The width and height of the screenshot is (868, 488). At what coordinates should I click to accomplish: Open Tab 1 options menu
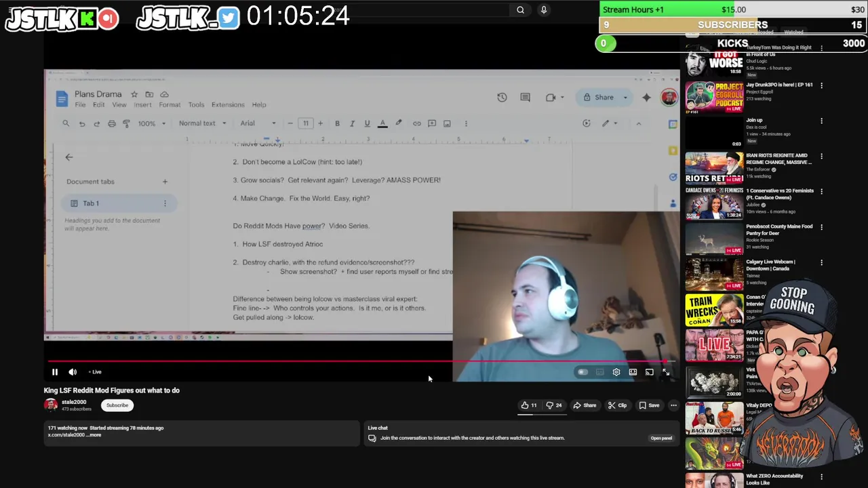[x=165, y=203]
